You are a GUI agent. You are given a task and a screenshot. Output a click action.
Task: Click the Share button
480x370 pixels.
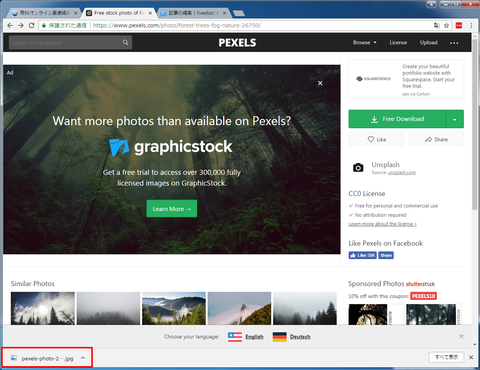click(436, 139)
